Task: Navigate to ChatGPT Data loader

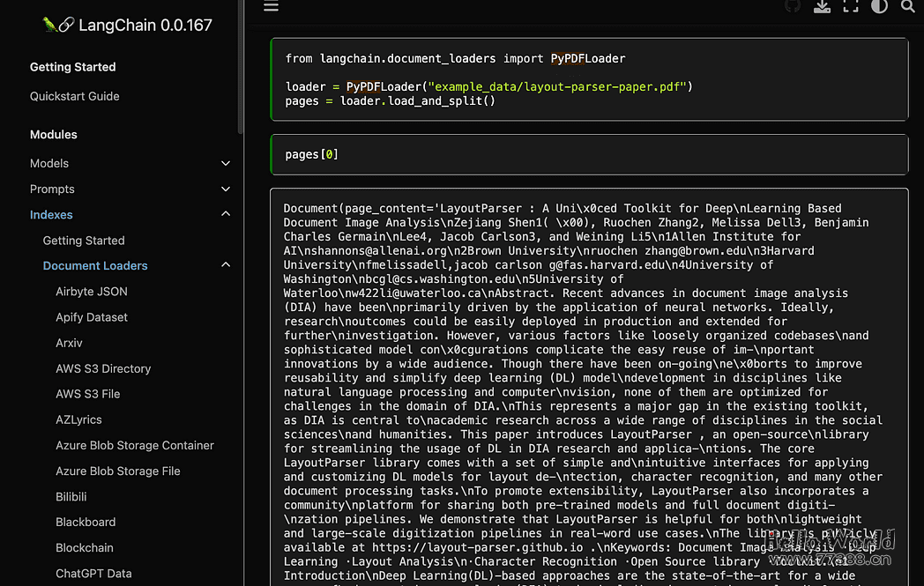Action: [93, 573]
